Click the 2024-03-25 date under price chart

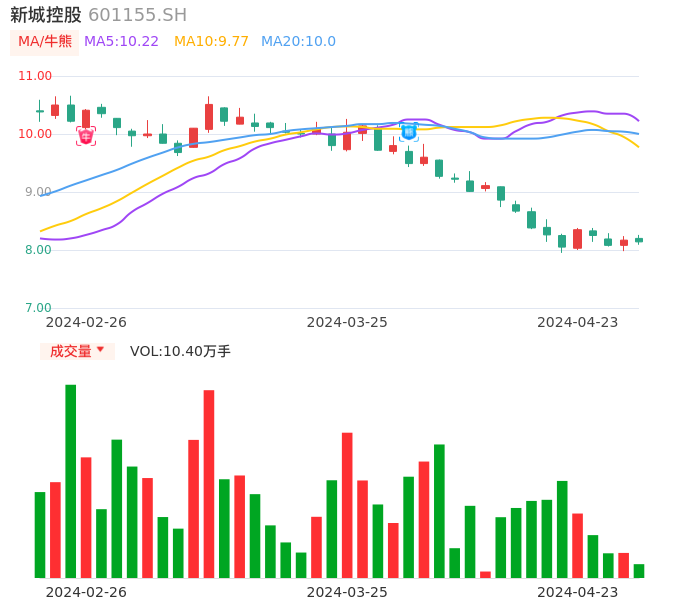click(347, 322)
